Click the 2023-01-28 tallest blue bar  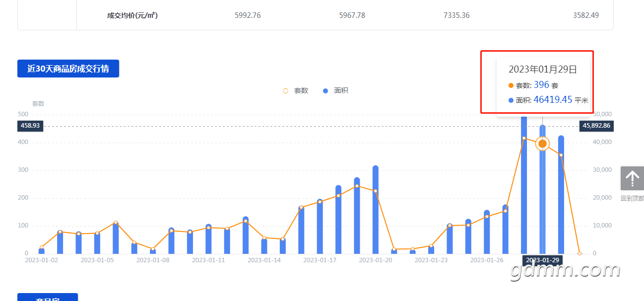(x=524, y=185)
